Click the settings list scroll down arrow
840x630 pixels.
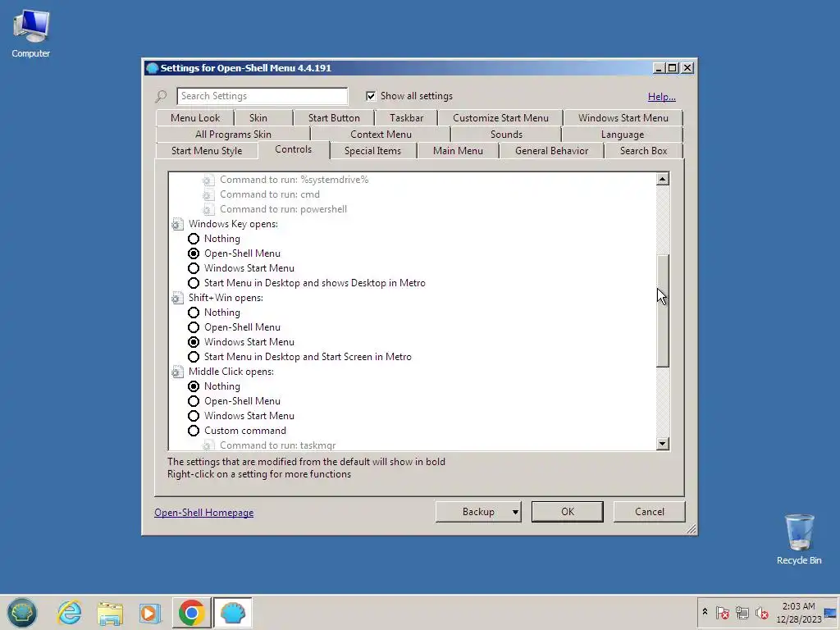coord(663,444)
